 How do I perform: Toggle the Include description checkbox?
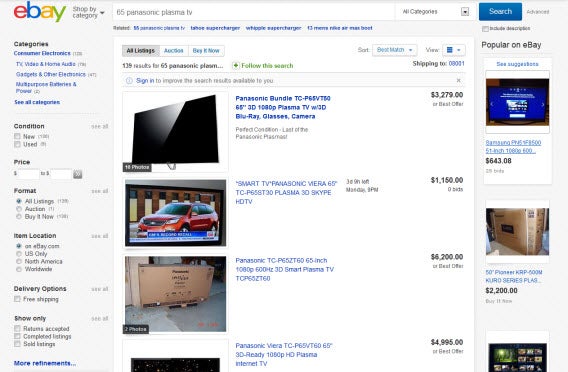pos(485,29)
